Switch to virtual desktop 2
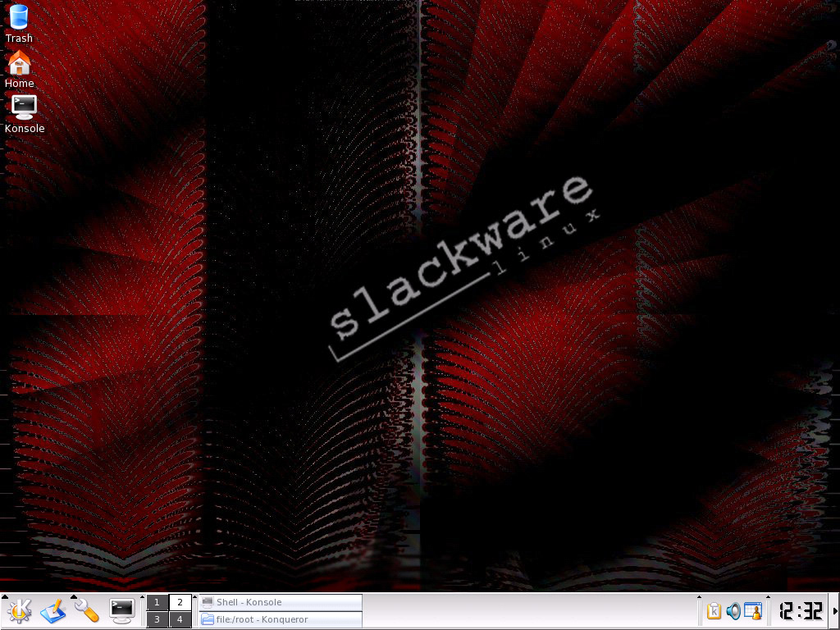The width and height of the screenshot is (840, 630). [x=180, y=602]
